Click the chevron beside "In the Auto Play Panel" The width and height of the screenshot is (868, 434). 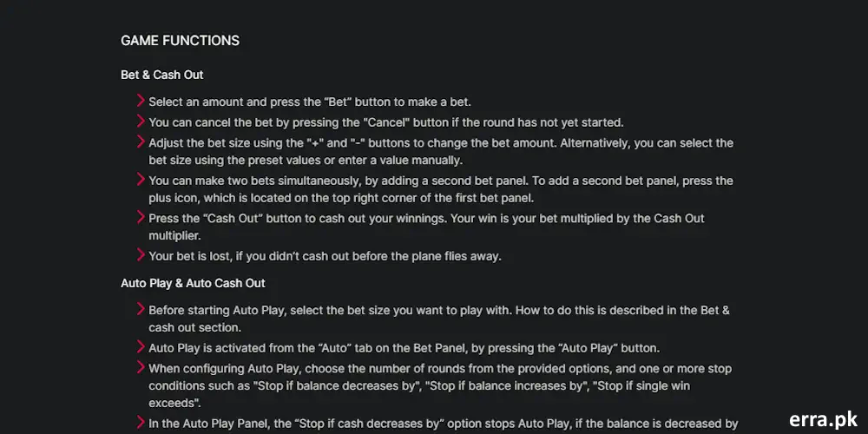click(x=141, y=423)
